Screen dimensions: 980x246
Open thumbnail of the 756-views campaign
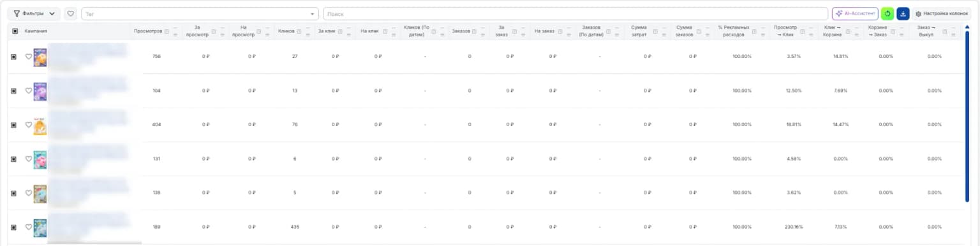tap(40, 57)
